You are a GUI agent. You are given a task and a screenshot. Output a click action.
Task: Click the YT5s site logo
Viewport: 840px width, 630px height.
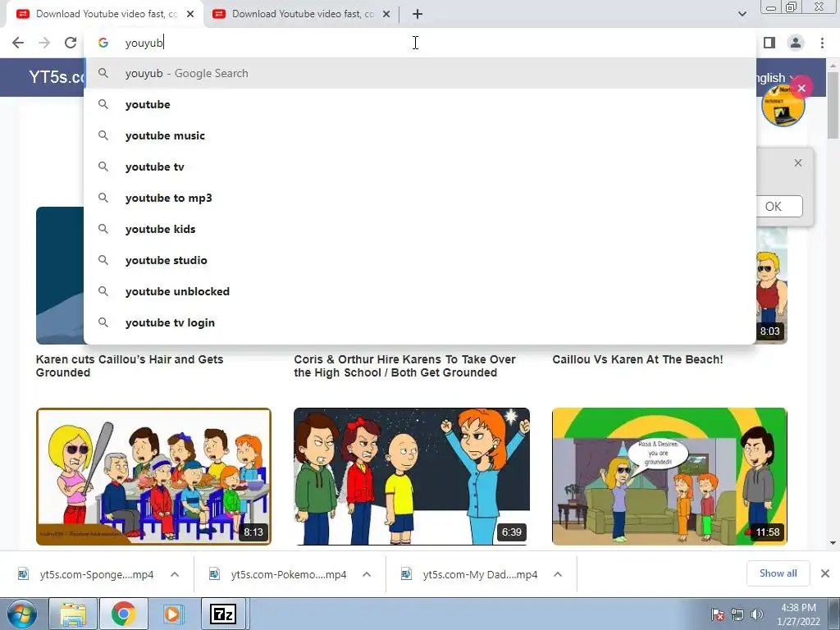pos(57,77)
